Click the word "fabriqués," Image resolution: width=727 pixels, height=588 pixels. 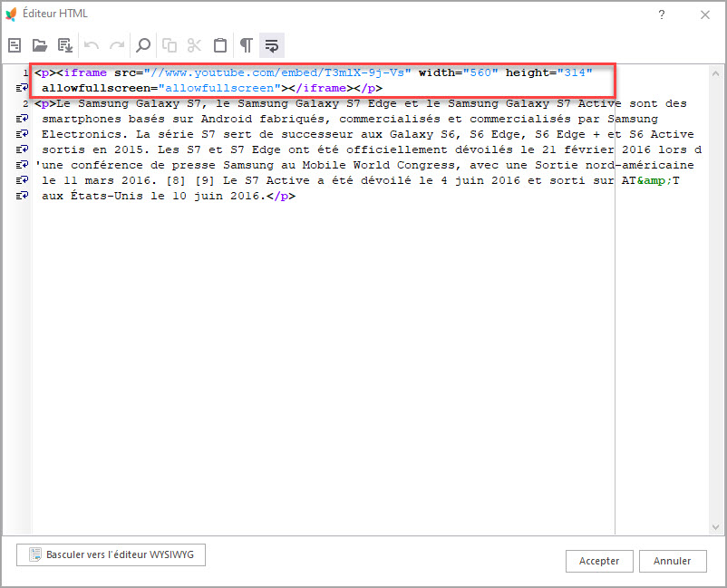[295, 119]
